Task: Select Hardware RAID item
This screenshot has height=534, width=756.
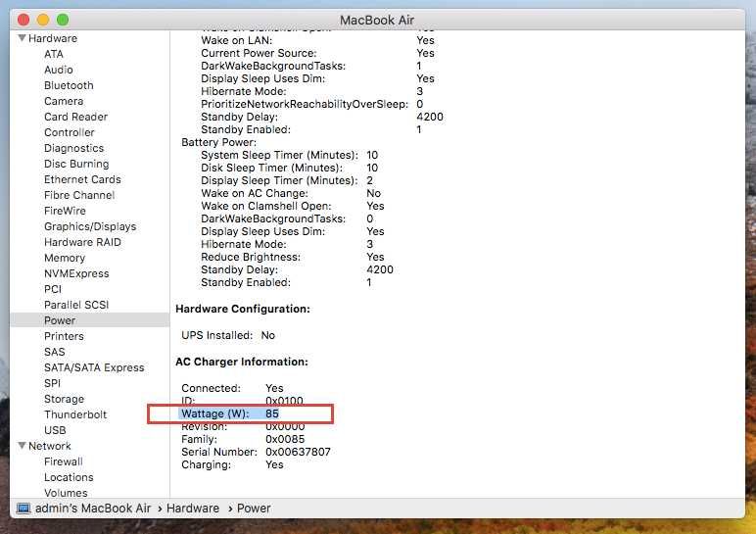Action: pyautogui.click(x=82, y=242)
